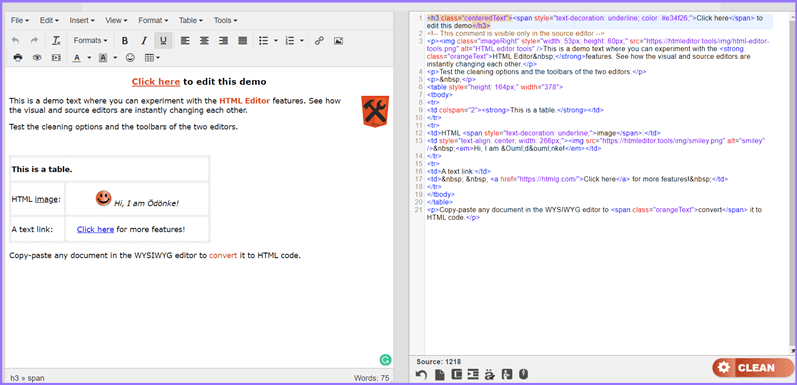
Task: Click the 'h3' element path in status bar
Action: click(x=14, y=378)
